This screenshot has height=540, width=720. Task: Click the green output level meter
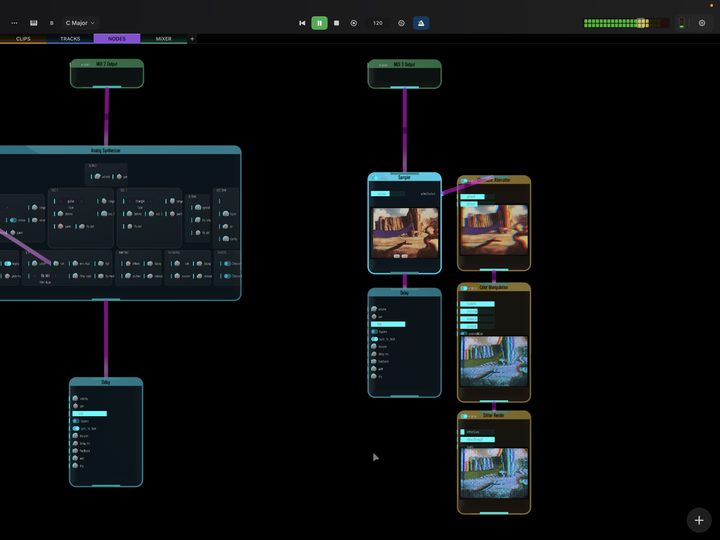(x=626, y=23)
